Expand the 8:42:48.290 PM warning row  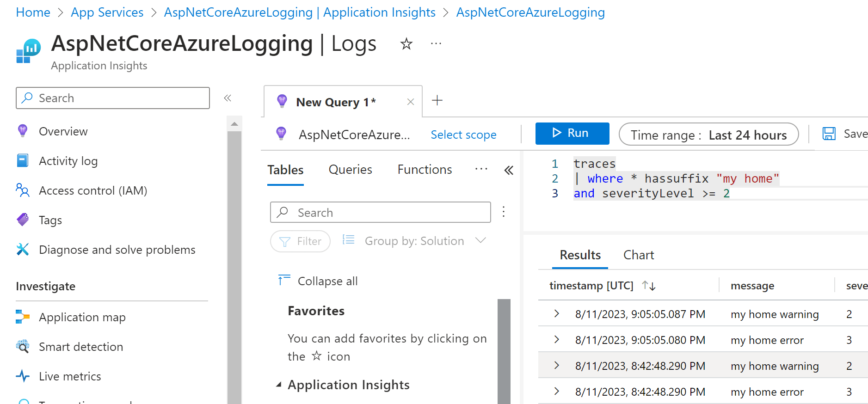(557, 366)
